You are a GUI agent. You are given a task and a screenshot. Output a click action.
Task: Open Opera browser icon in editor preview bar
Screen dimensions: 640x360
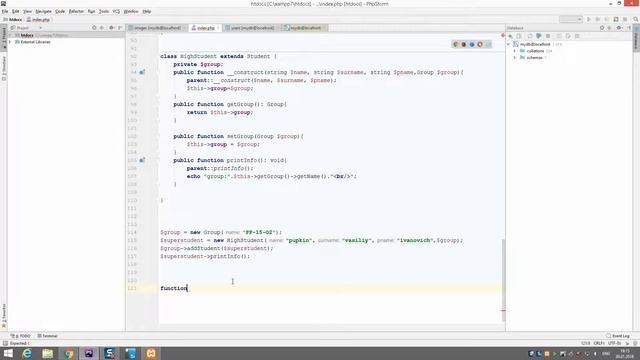tap(480, 44)
